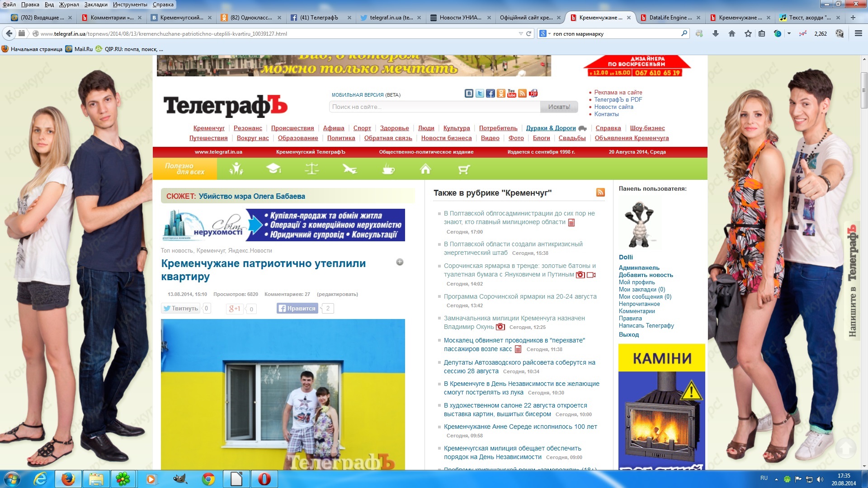Open Firefox downloads arrow icon
Viewport: 868px width, 488px height.
click(715, 33)
